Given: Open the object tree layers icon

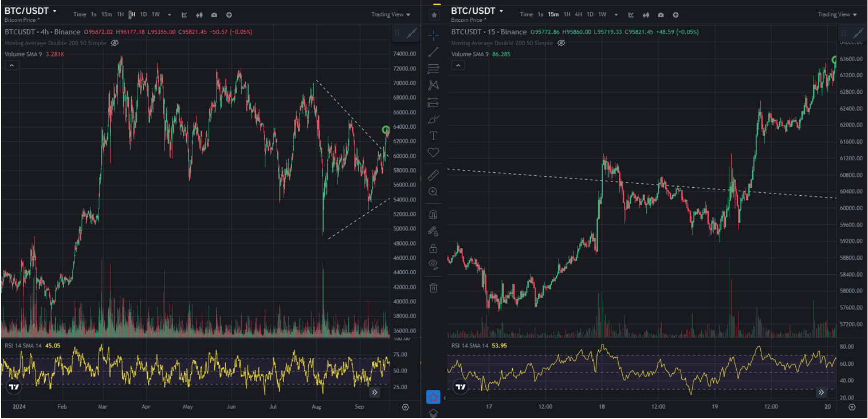Looking at the screenshot, I should [433, 413].
